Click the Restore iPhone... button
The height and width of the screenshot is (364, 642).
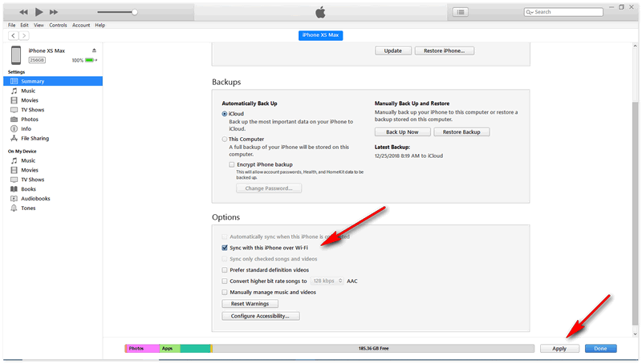(445, 51)
